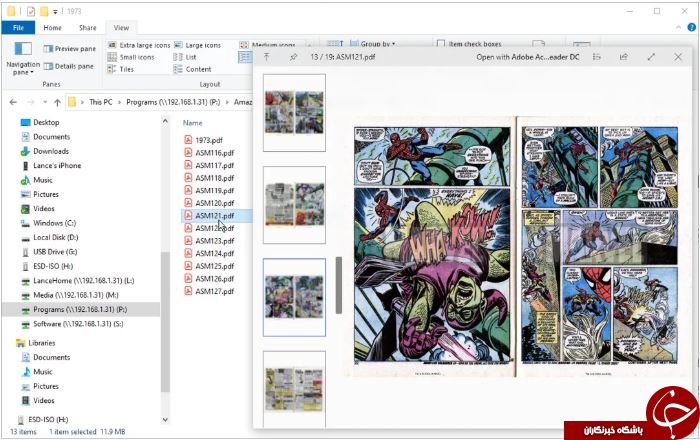Switch to the Share ribbon tab
This screenshot has height=440, width=700.
point(88,28)
